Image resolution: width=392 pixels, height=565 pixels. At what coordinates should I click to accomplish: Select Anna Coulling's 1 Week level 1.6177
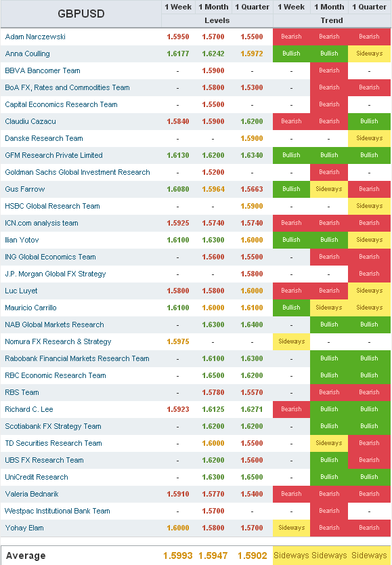pyautogui.click(x=178, y=54)
